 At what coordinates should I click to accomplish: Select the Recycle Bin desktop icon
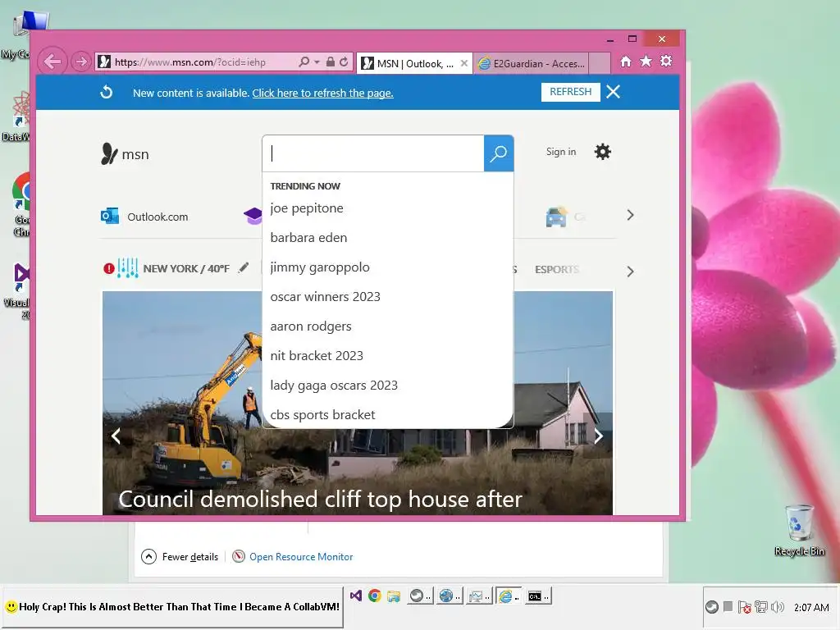click(x=799, y=531)
